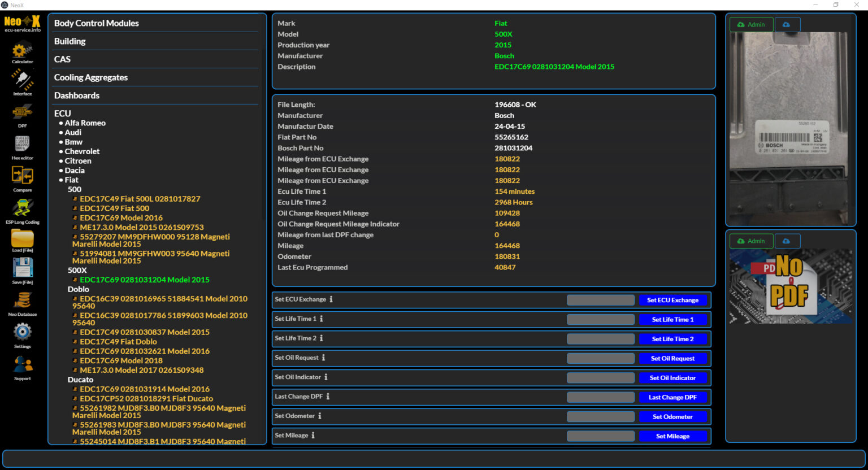Open the Neo Database
Screen dimensions: 868x470
[x=22, y=301]
